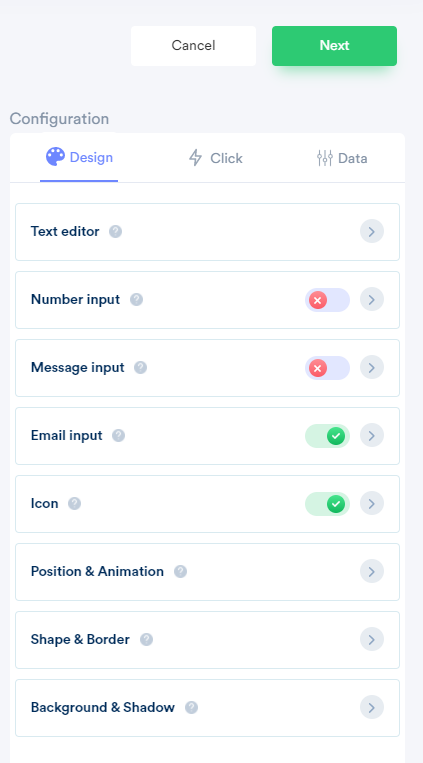Screen dimensions: 423x763
Task: Open help tooltip for Message input
Action: 141,367
